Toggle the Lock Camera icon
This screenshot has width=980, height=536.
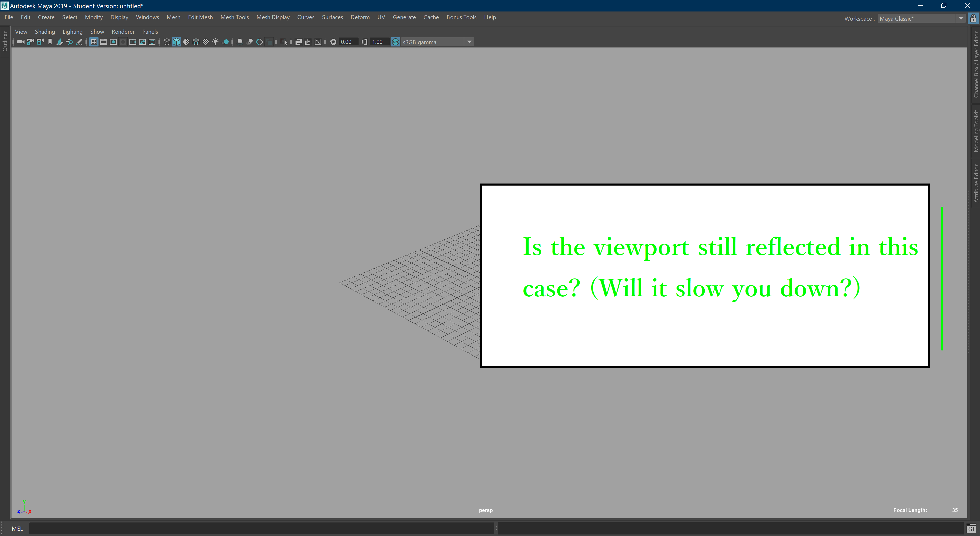click(30, 42)
